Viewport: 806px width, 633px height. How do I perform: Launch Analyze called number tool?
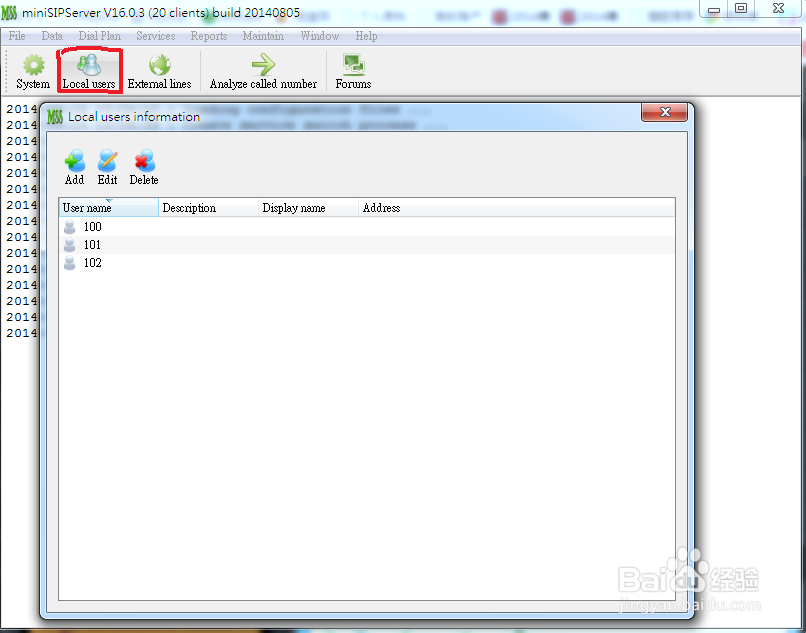tap(263, 72)
